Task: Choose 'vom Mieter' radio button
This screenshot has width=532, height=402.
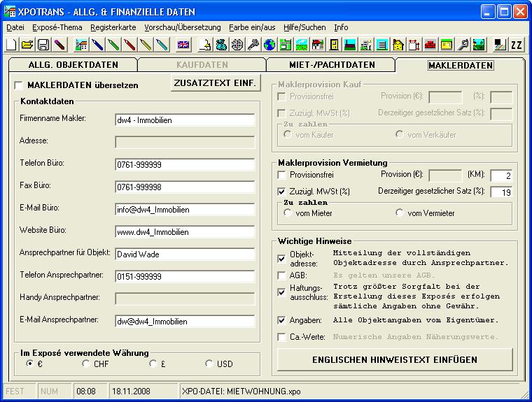Action: [288, 213]
